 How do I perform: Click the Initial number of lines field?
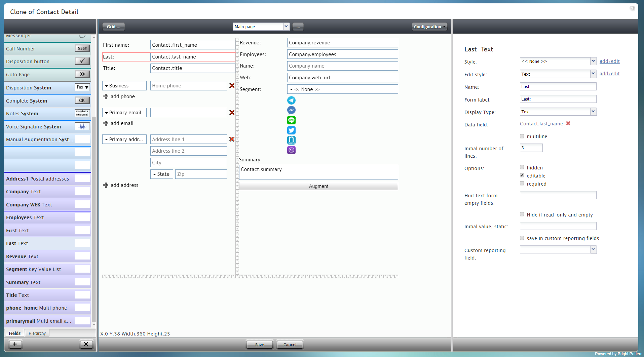pyautogui.click(x=531, y=148)
